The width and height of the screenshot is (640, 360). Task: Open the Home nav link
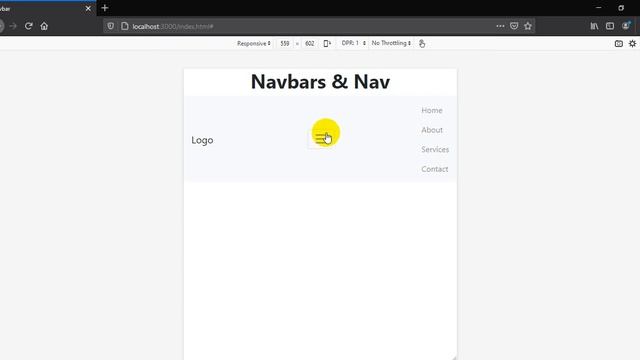tap(432, 110)
